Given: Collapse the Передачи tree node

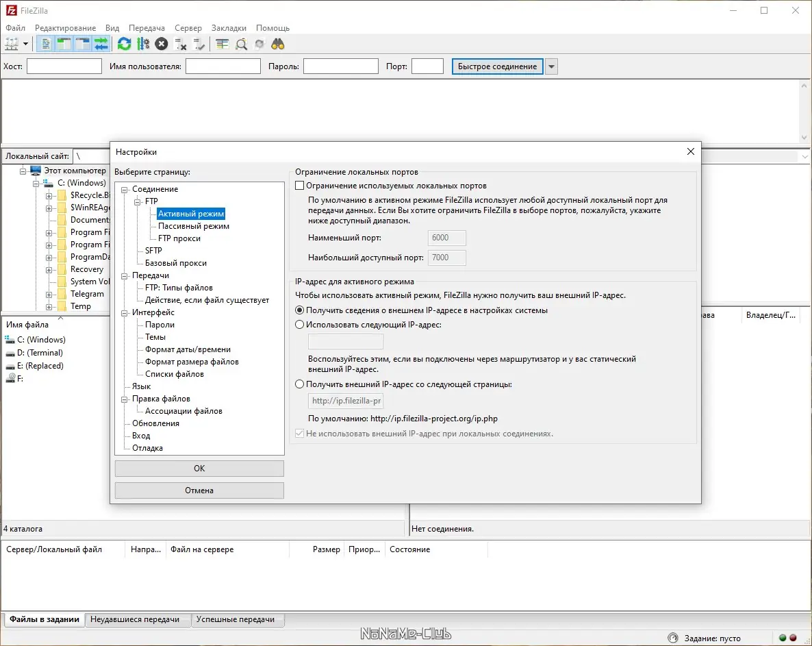Looking at the screenshot, I should [x=125, y=276].
